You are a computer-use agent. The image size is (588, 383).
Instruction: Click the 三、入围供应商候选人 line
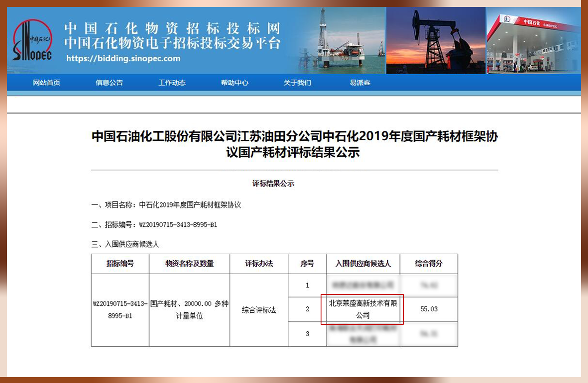(x=125, y=244)
